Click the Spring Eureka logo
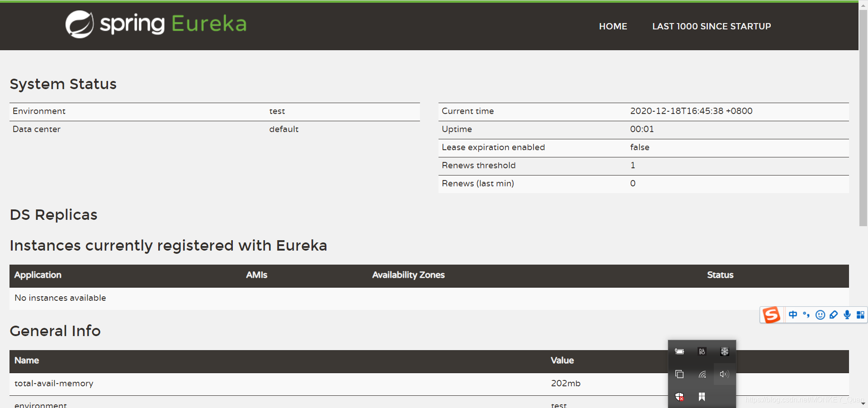The width and height of the screenshot is (868, 408). tap(156, 24)
